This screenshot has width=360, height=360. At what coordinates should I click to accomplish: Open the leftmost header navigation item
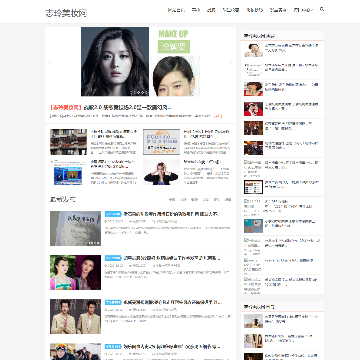[176, 10]
